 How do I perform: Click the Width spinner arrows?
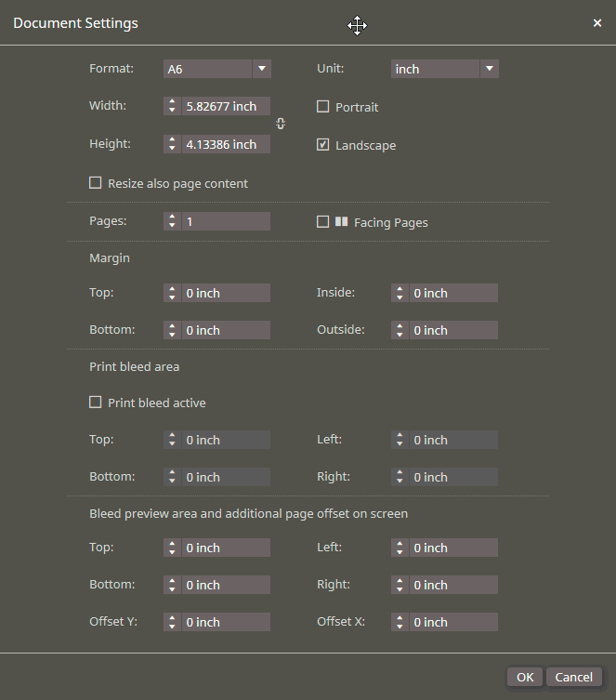click(x=172, y=106)
